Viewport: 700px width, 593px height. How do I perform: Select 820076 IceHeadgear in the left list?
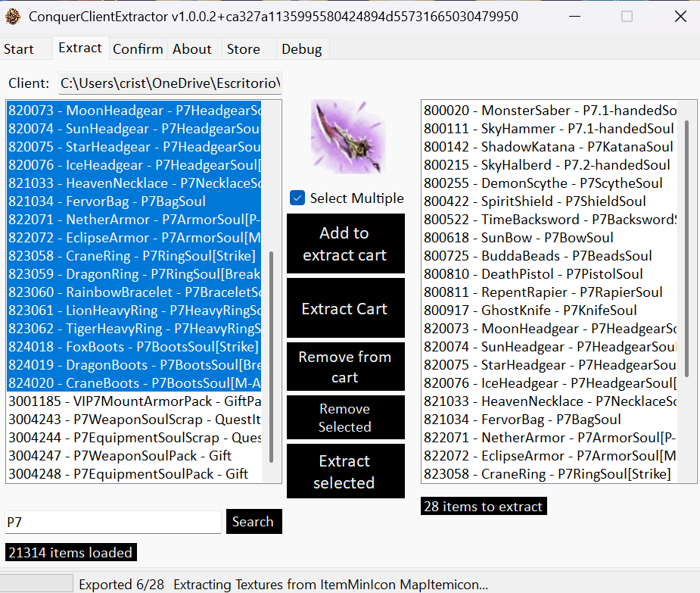(134, 165)
